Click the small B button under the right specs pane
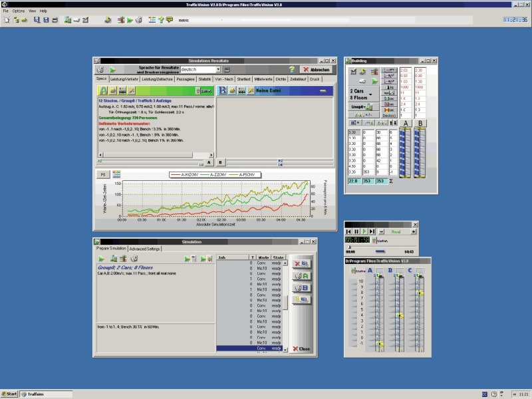532x399 pixels. (221, 162)
